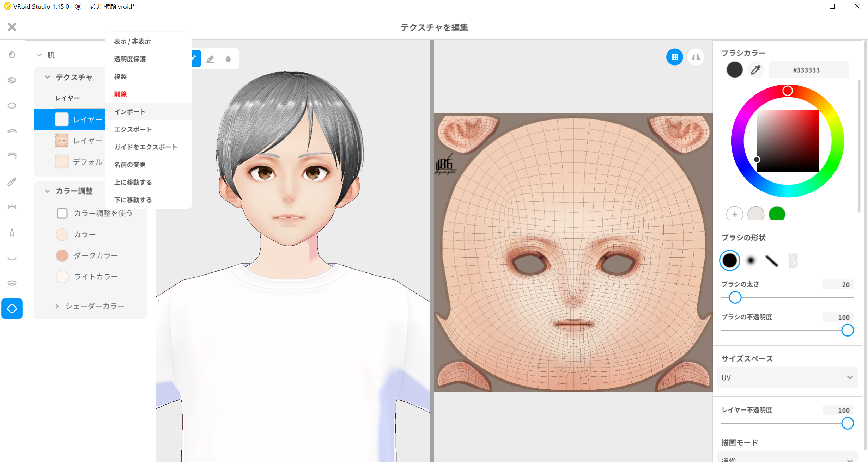Click the brush color hex field
This screenshot has height=462, width=868.
(808, 70)
